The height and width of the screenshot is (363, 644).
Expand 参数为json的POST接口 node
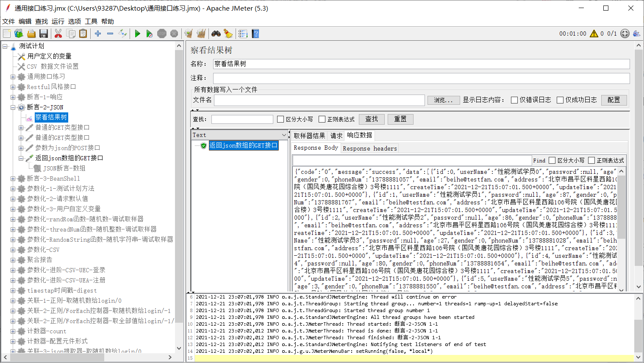point(21,148)
